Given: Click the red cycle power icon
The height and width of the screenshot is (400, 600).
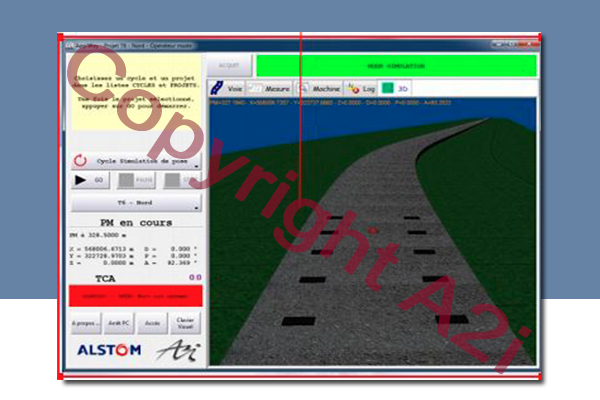Looking at the screenshot, I should pos(80,159).
